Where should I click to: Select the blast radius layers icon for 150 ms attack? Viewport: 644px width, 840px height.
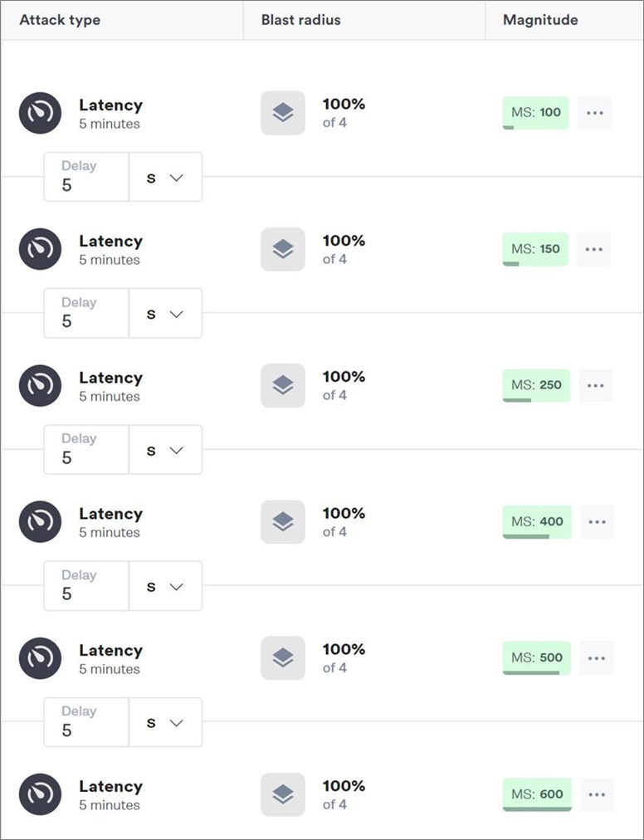click(x=283, y=249)
